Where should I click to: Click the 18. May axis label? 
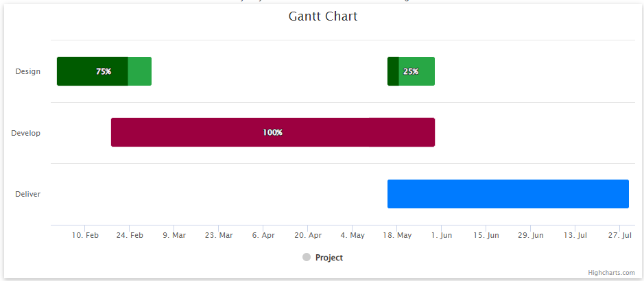pos(396,235)
